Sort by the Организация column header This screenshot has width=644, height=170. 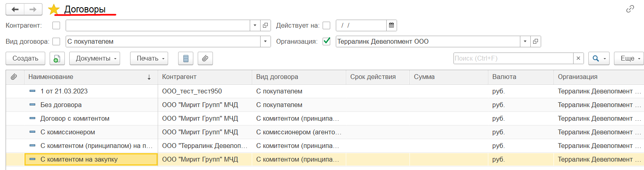tap(599, 77)
